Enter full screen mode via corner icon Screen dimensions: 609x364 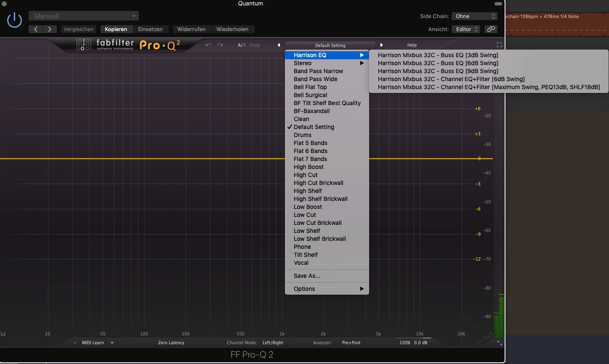(x=499, y=45)
